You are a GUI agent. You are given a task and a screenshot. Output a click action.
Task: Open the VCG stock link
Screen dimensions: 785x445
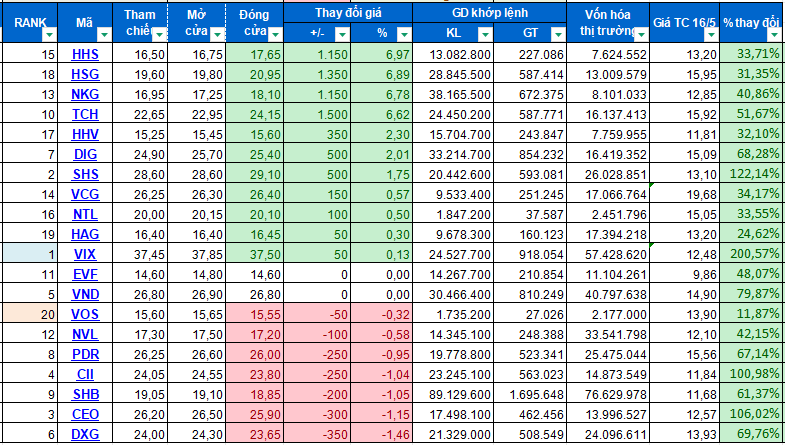pos(85,194)
